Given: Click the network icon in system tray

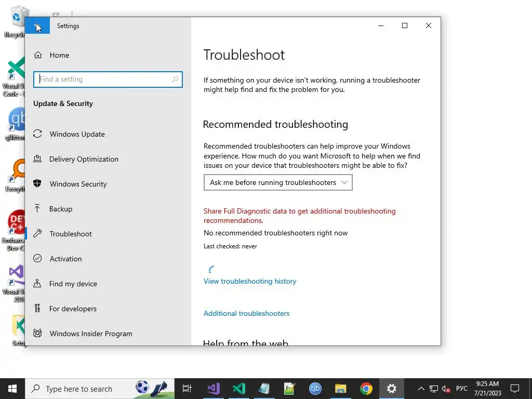Looking at the screenshot, I should [434, 389].
